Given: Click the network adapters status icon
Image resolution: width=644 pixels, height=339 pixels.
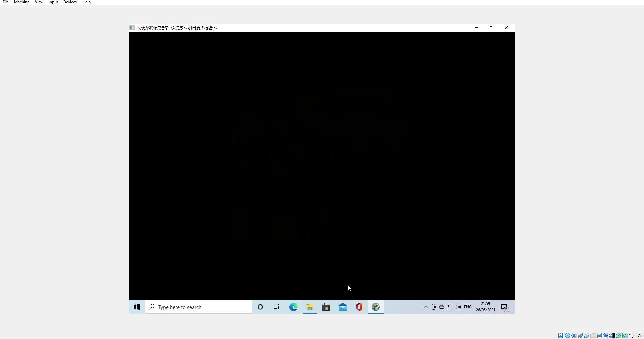Looking at the screenshot, I should 580,336.
